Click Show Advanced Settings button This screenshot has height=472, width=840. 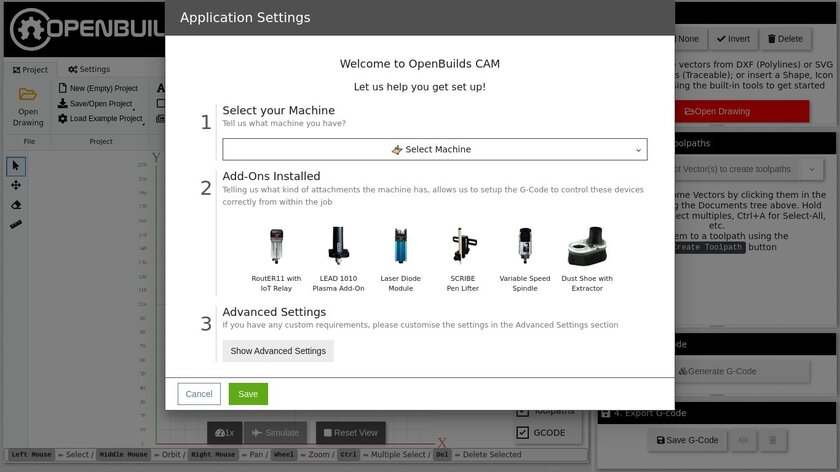pos(278,351)
